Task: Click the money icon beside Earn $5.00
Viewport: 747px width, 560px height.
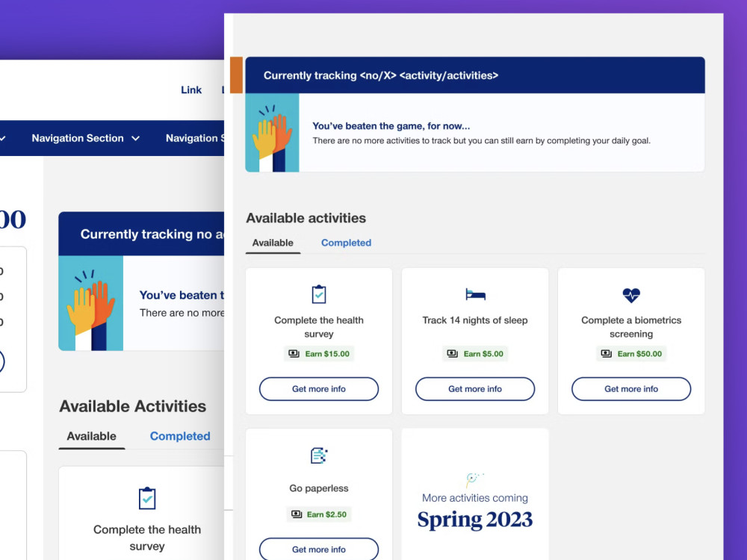Action: [x=452, y=354]
